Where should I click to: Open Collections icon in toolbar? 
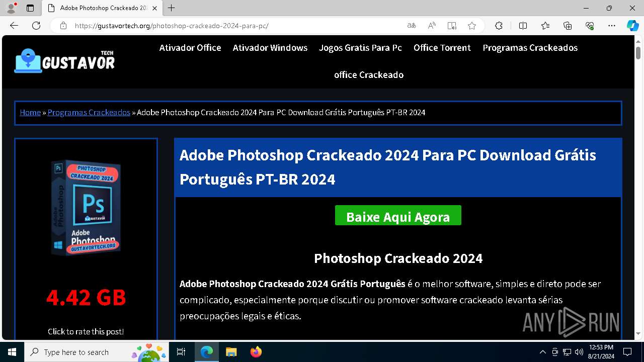click(568, 26)
